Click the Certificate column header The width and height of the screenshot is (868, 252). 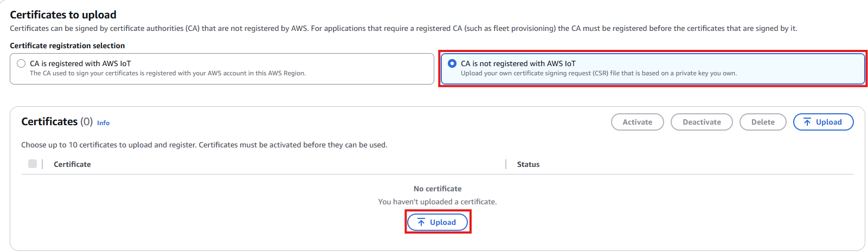click(72, 164)
